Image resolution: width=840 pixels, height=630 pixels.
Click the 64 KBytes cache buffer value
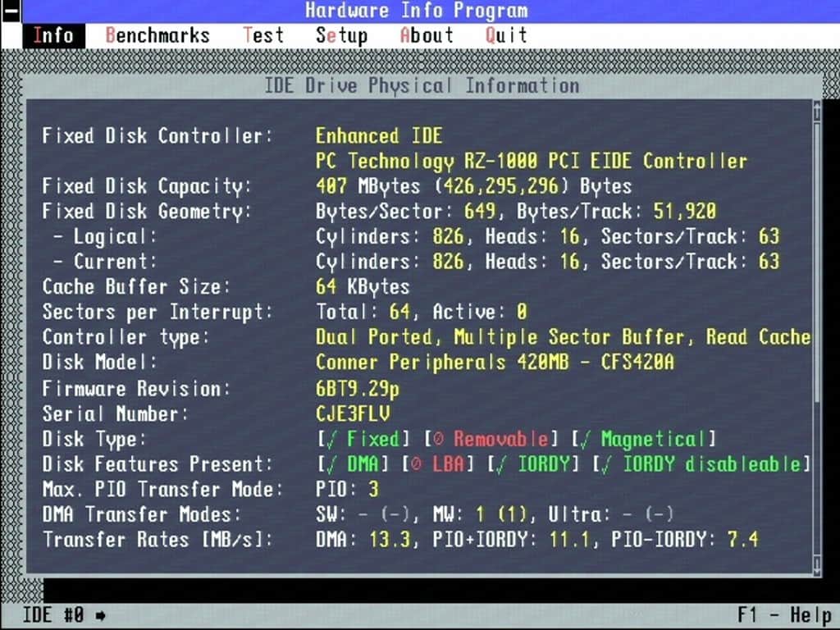[x=363, y=286]
